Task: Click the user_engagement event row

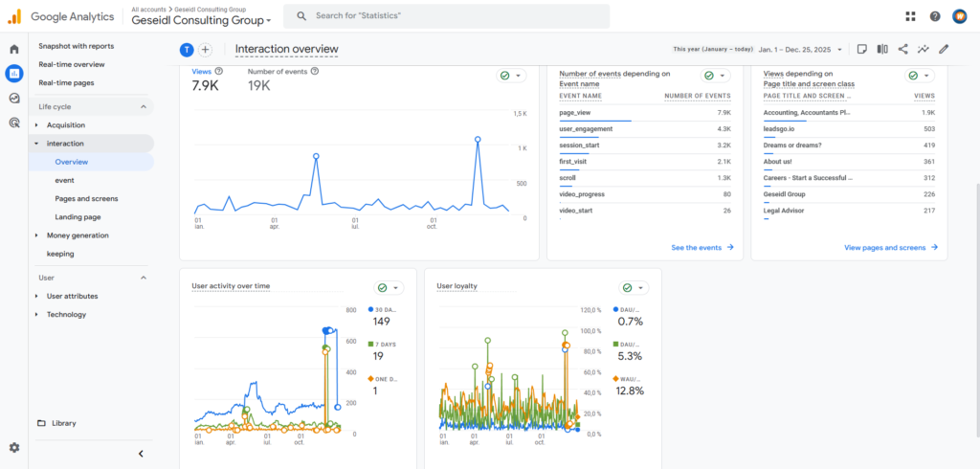Action: pyautogui.click(x=645, y=129)
